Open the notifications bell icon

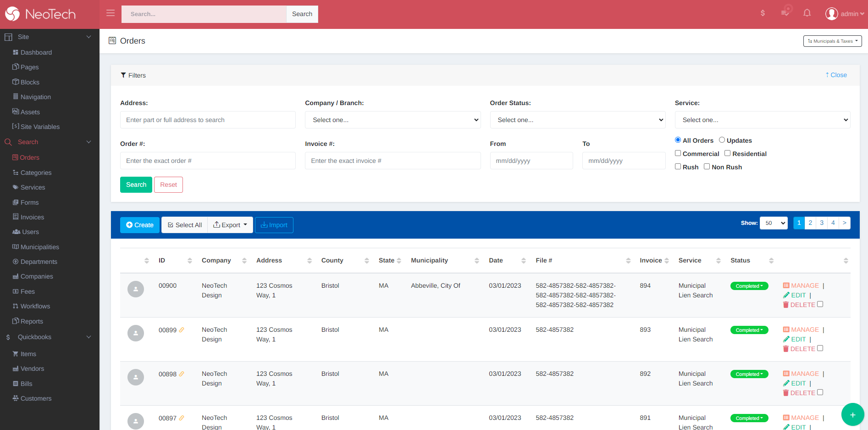tap(807, 13)
